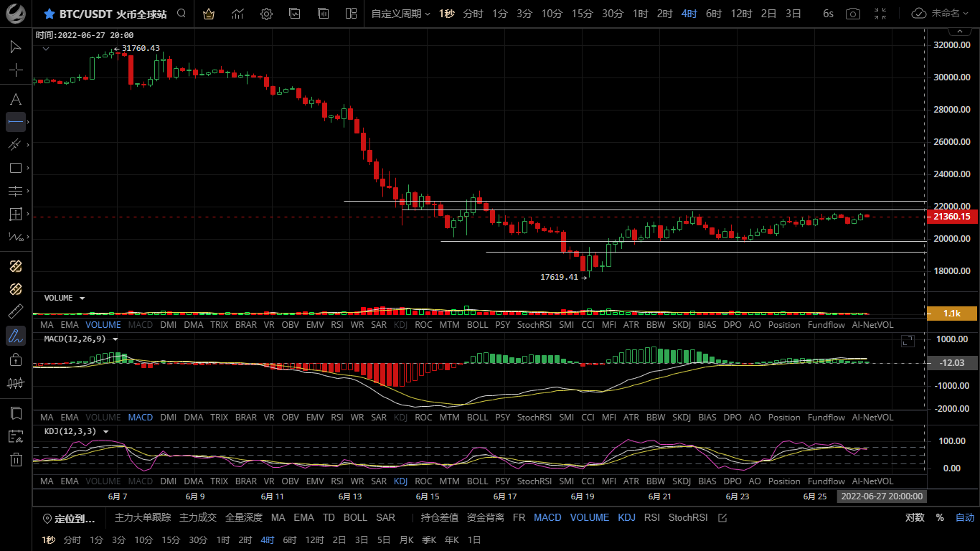980x551 pixels.
Task: Select the rectangle shape tool
Action: (x=15, y=168)
